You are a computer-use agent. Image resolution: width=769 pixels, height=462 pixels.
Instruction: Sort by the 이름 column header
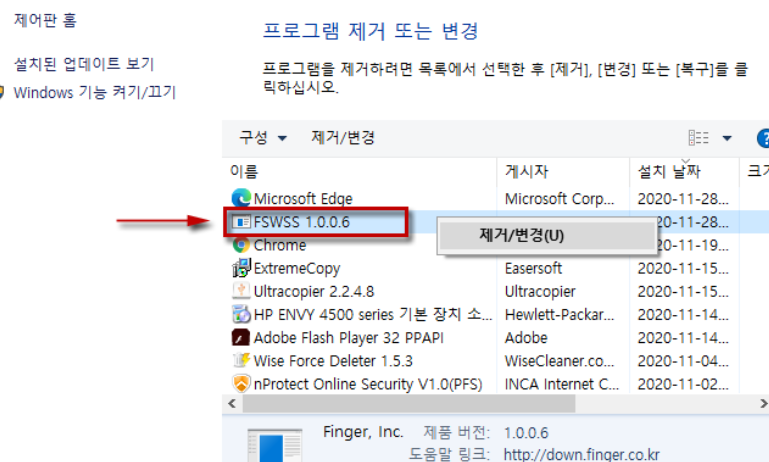point(244,171)
